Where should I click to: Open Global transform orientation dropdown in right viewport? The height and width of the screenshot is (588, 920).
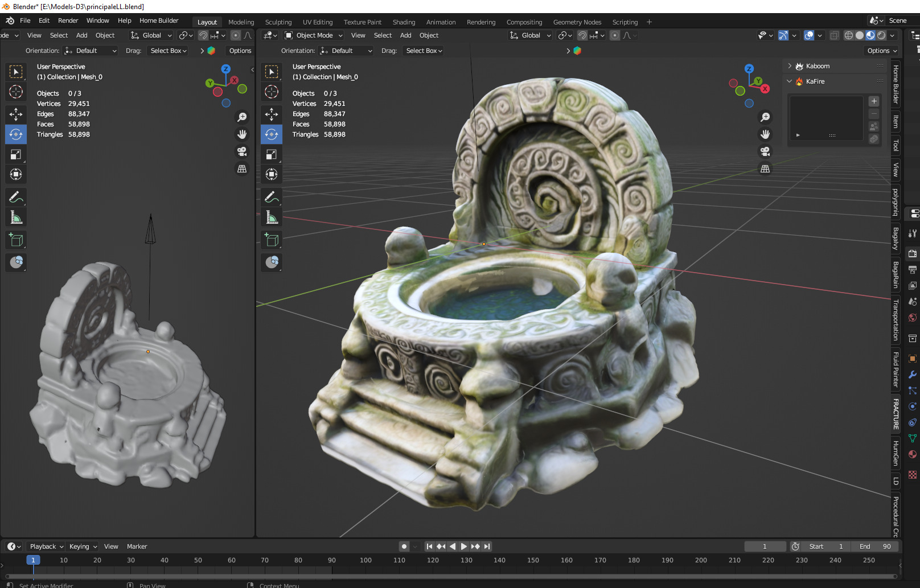click(x=530, y=35)
